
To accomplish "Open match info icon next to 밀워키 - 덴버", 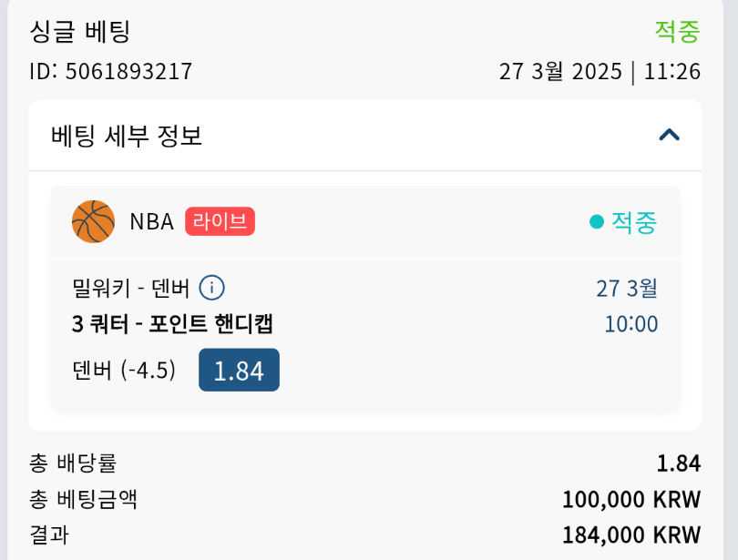I will [x=211, y=288].
